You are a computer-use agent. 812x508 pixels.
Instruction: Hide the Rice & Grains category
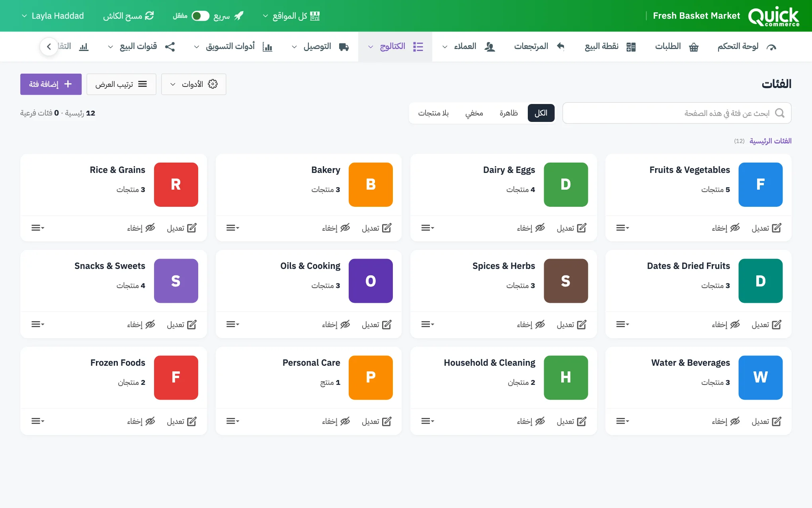(141, 228)
